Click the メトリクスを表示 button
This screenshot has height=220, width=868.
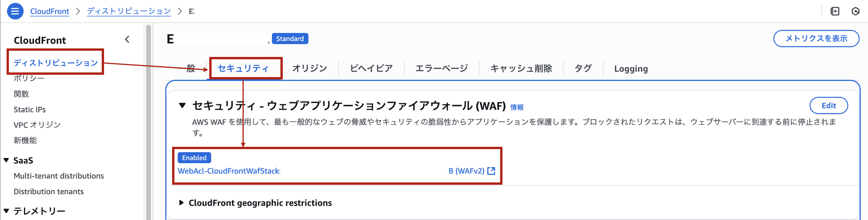(816, 38)
